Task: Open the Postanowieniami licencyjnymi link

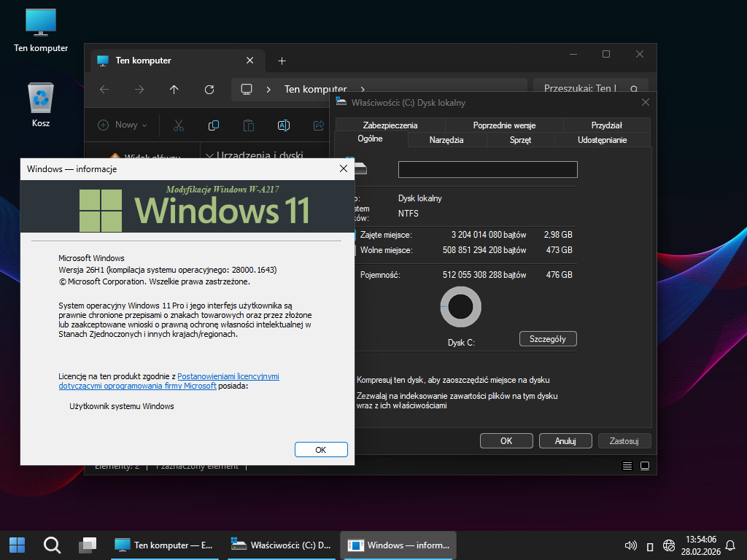Action: pyautogui.click(x=228, y=376)
